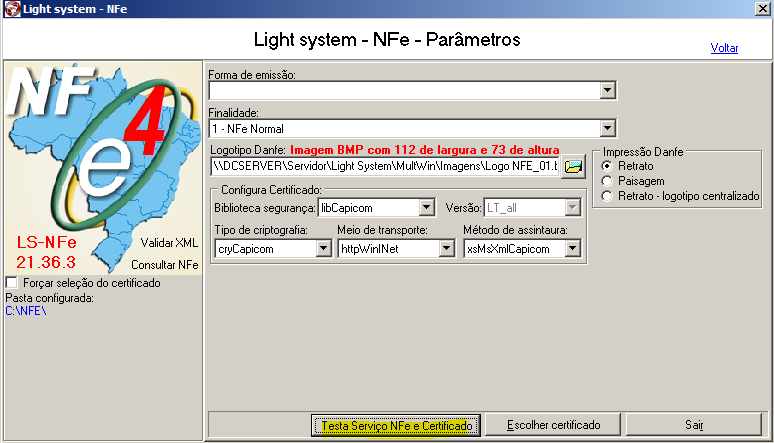Viewport: 774px width, 443px height.
Task: Click the Validar XML link
Action: pos(169,243)
